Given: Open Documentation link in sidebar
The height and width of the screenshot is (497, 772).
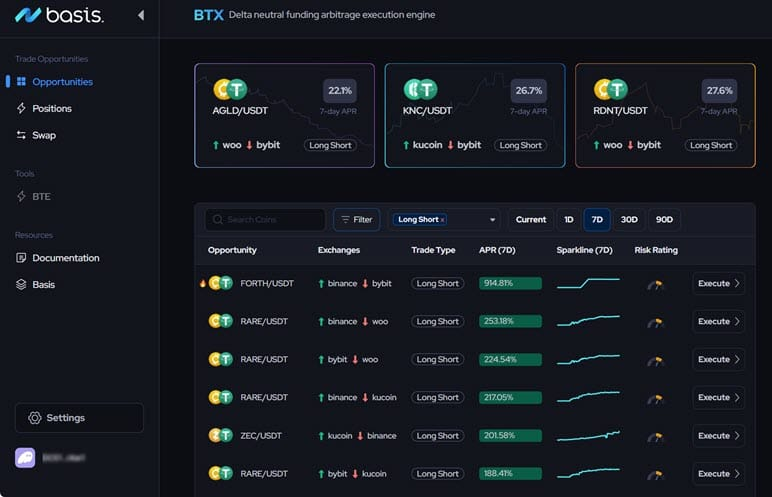Looking at the screenshot, I should click(x=65, y=258).
